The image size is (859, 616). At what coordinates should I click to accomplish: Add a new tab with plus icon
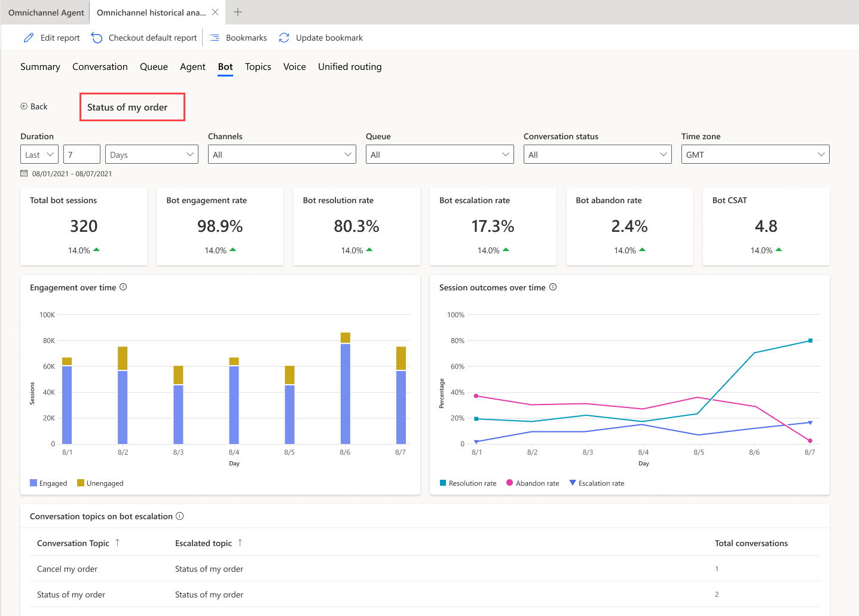click(238, 12)
